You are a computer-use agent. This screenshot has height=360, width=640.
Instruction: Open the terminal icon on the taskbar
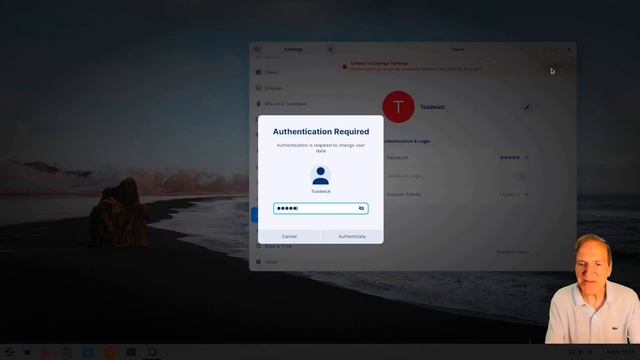click(131, 352)
